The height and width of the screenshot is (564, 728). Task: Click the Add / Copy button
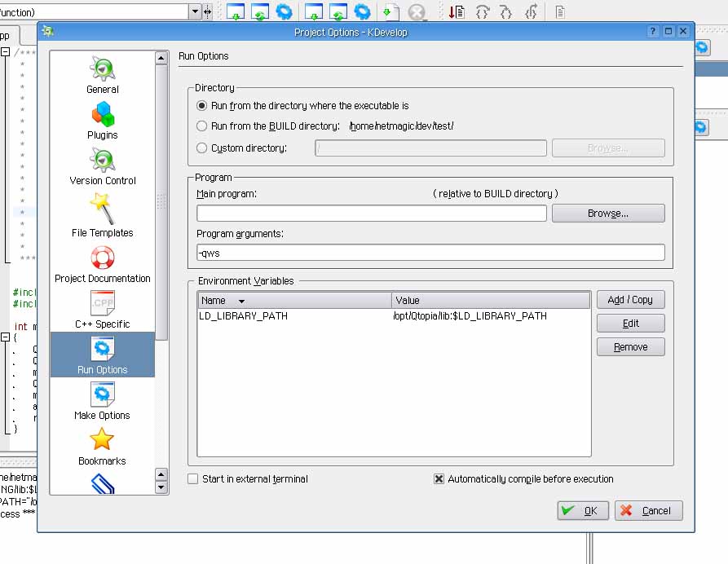[x=630, y=299]
